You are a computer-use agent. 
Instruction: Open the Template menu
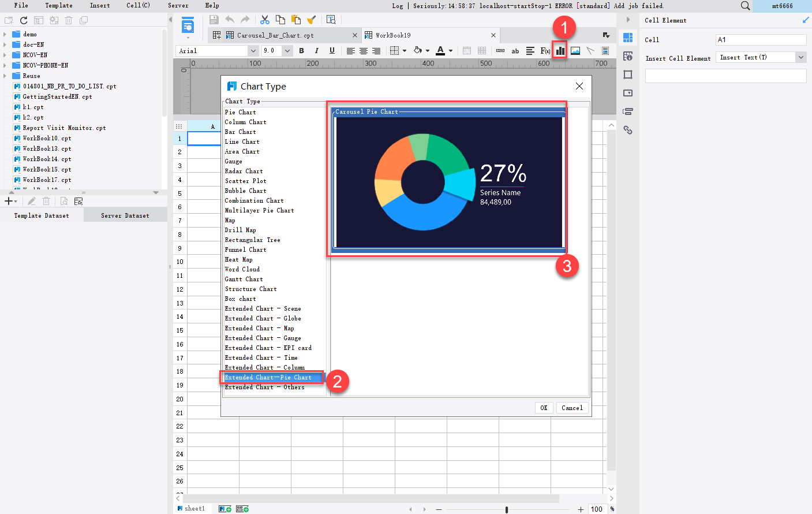click(x=58, y=5)
